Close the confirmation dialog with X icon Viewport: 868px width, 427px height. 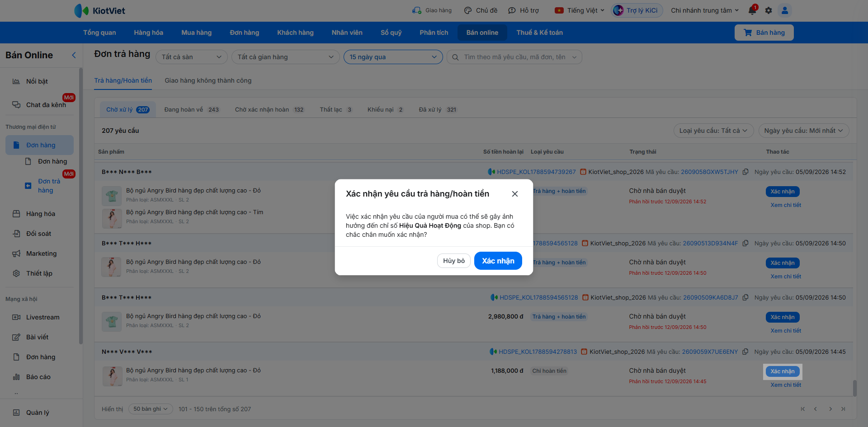(x=514, y=194)
